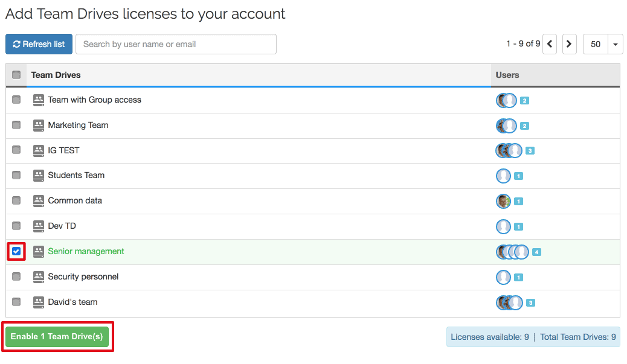This screenshot has height=364, width=627.
Task: Click the Team Drive icon next to IG TEST
Action: click(x=39, y=150)
